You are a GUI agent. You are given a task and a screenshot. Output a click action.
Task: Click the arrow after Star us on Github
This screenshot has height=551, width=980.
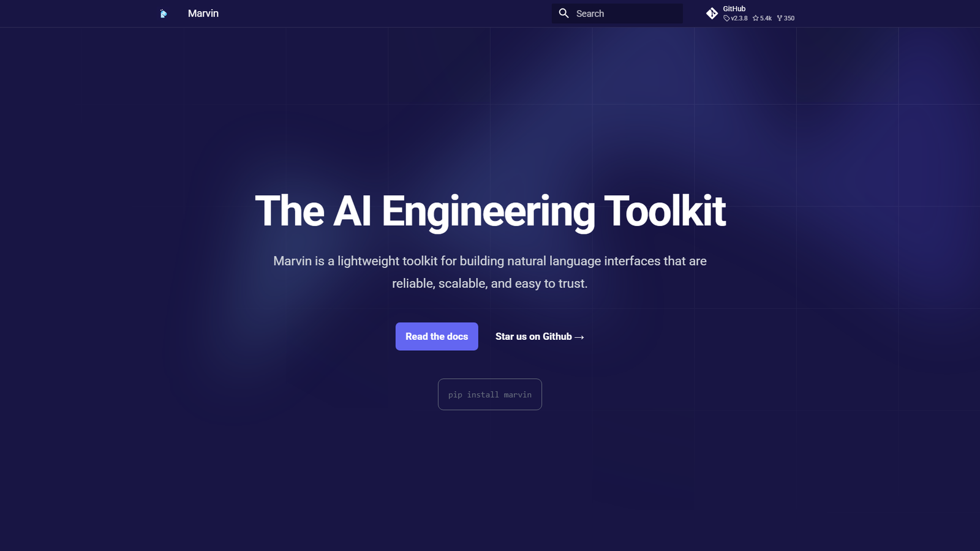[x=579, y=337]
